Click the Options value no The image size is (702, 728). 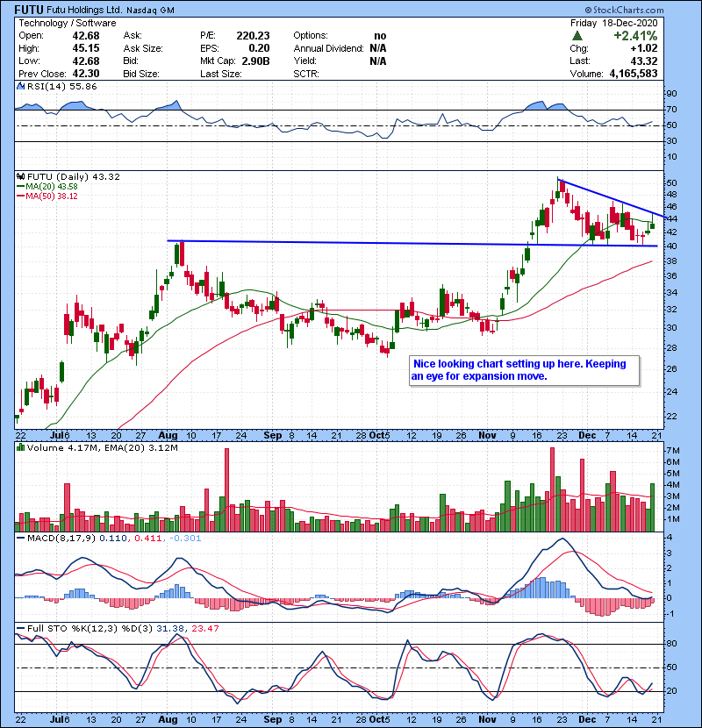(380, 36)
